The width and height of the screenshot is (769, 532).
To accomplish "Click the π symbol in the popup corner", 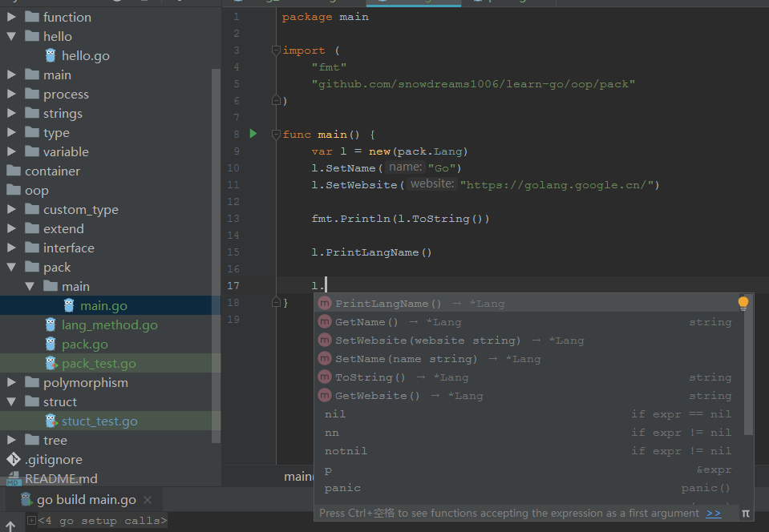I will coord(745,513).
